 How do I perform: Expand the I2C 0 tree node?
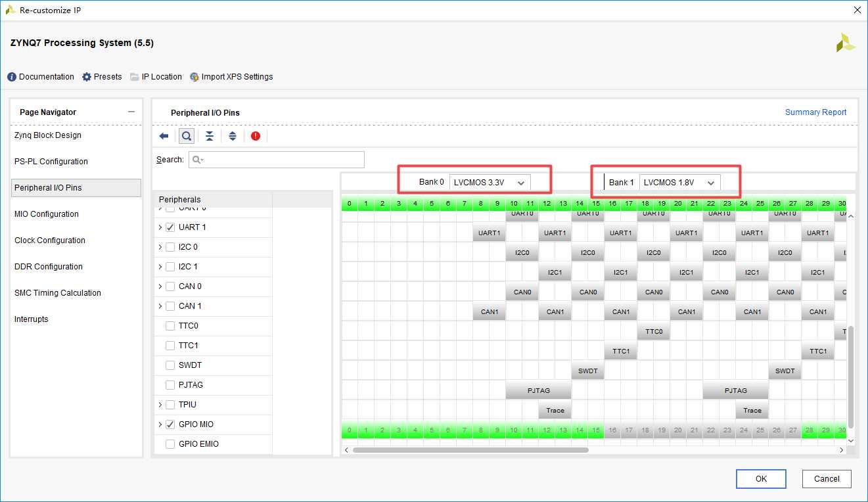[x=160, y=247]
